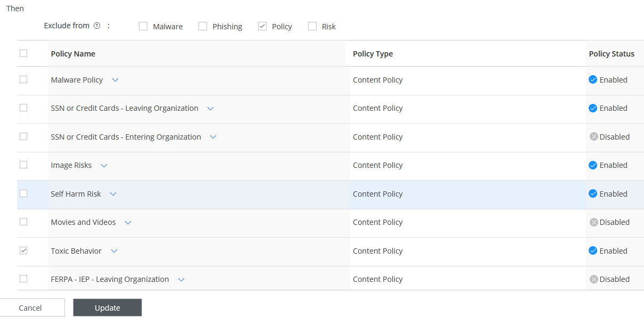Screen dimensions: 644x324
Task: Check the select-all checkbox in table header
Action: tap(23, 53)
